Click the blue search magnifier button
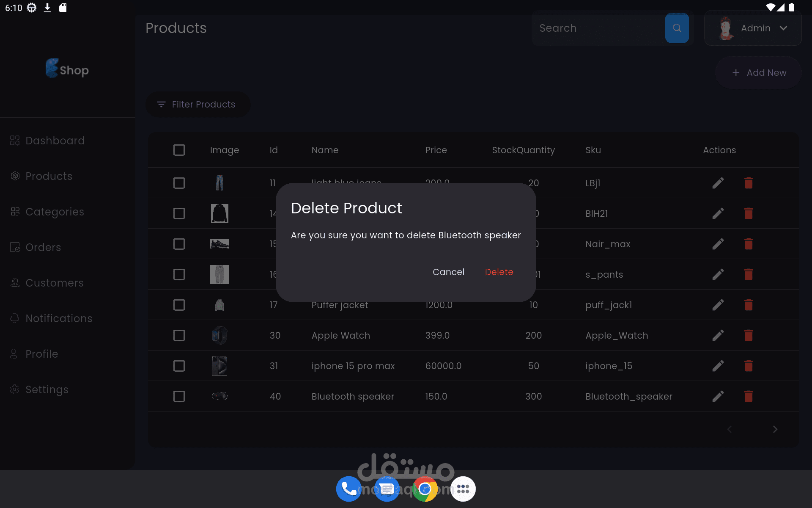The height and width of the screenshot is (508, 812). (677, 28)
